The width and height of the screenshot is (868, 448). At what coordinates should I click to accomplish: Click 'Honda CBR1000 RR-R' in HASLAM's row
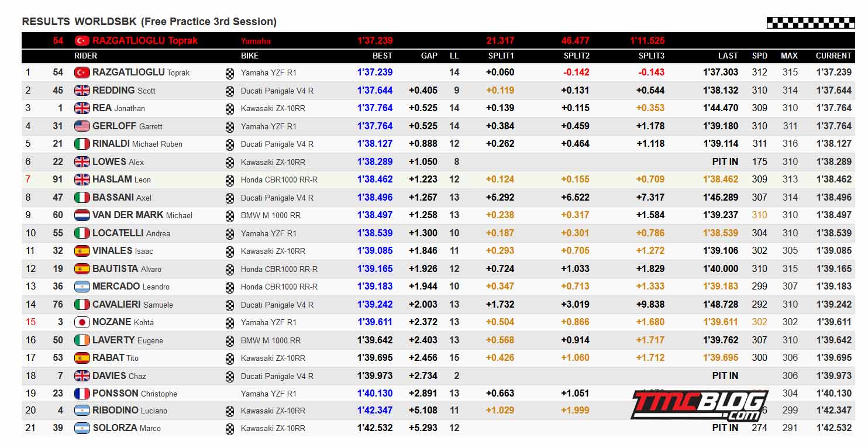pos(280,180)
